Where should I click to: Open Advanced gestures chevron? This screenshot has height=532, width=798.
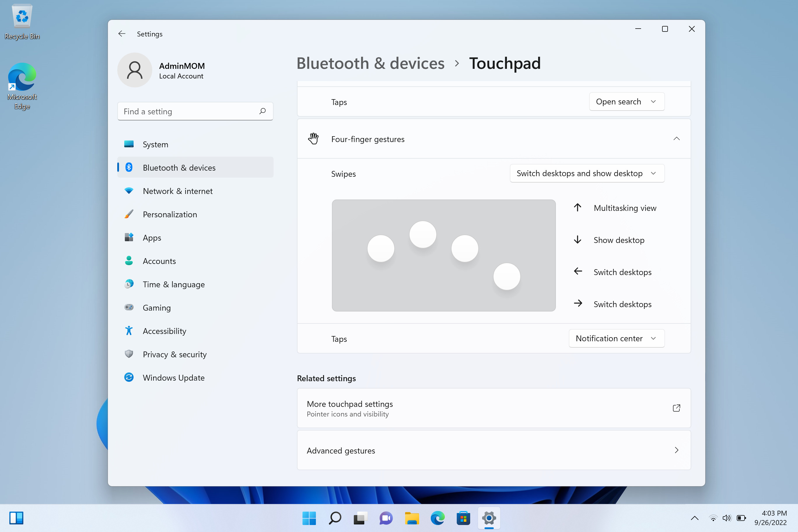pos(677,450)
